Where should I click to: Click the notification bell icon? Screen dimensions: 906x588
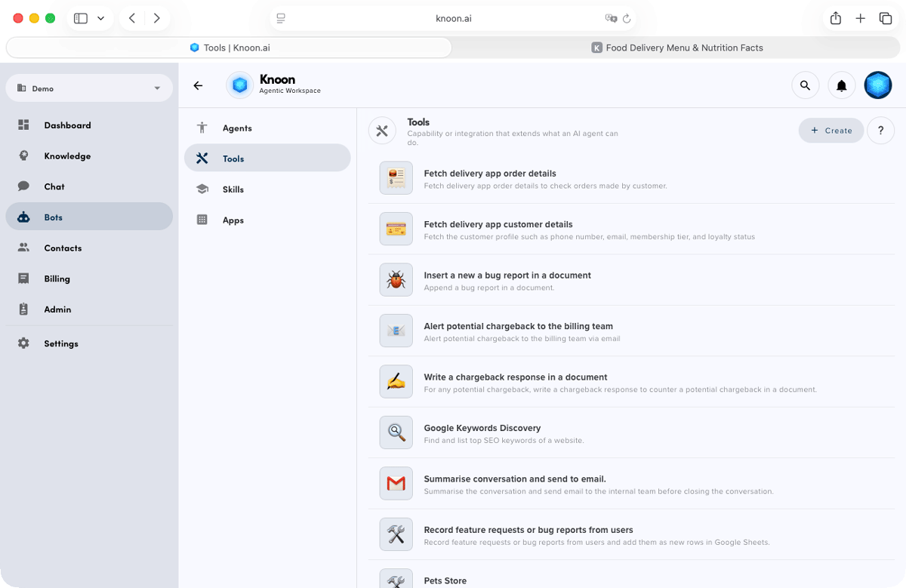click(841, 85)
